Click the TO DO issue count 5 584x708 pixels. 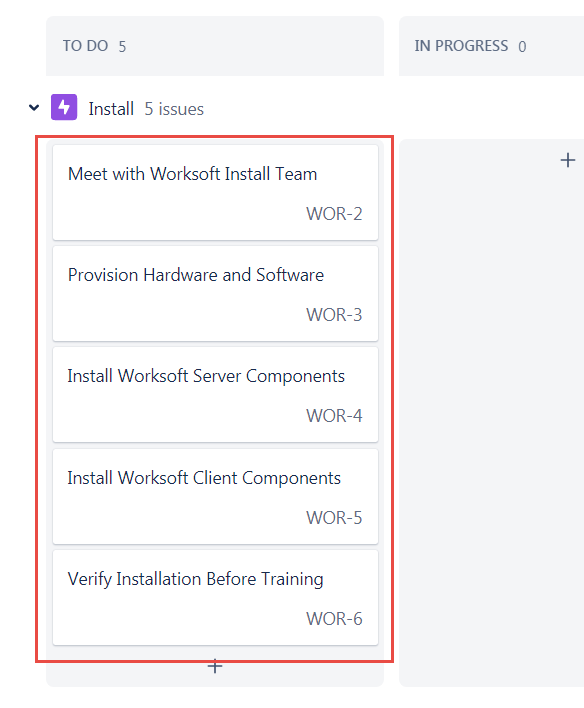pyautogui.click(x=122, y=47)
